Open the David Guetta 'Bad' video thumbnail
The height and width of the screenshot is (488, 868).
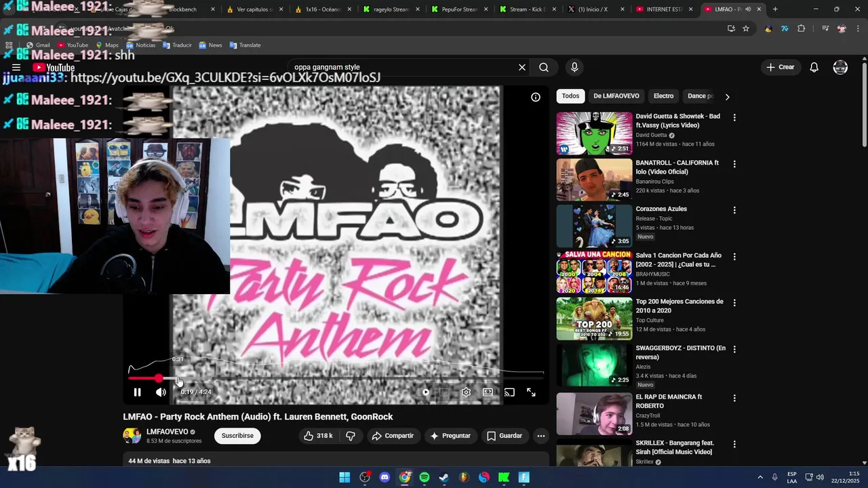594,134
